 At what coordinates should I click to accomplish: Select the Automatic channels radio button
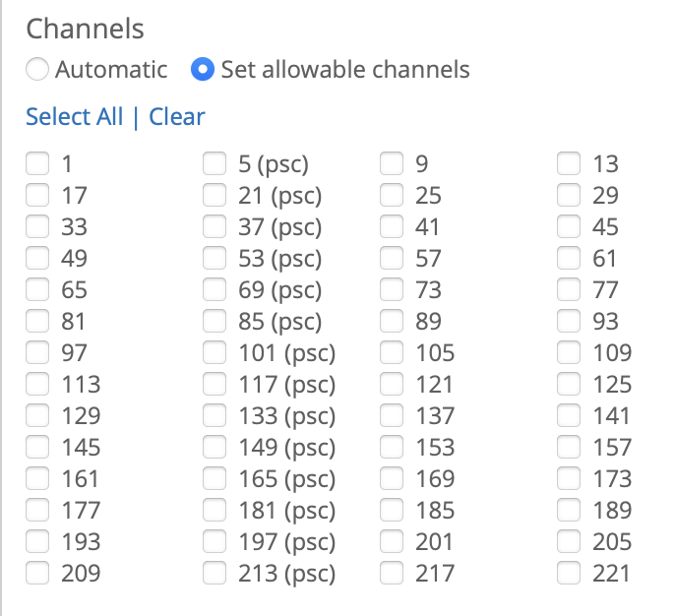(37, 70)
